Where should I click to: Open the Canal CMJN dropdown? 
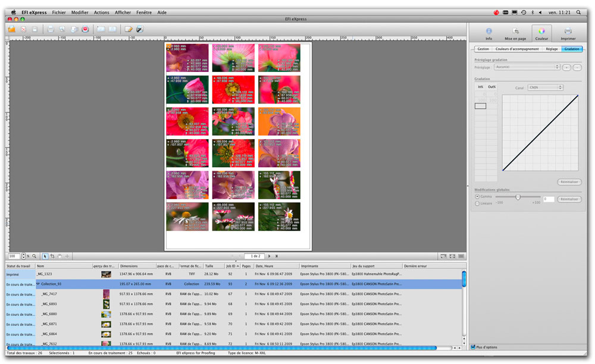[x=545, y=87]
